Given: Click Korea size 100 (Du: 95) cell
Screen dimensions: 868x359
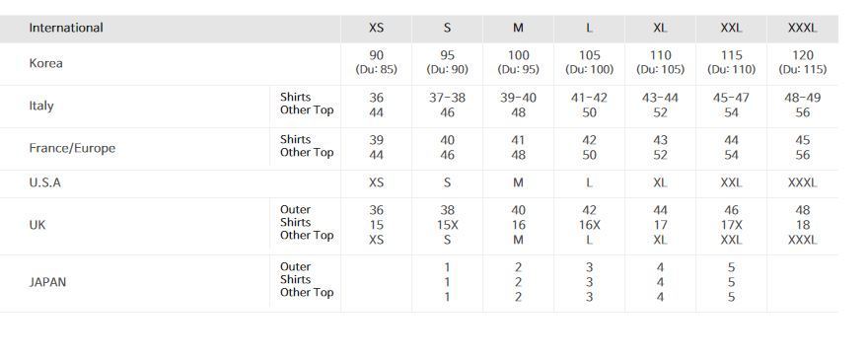Looking at the screenshot, I should point(518,62).
